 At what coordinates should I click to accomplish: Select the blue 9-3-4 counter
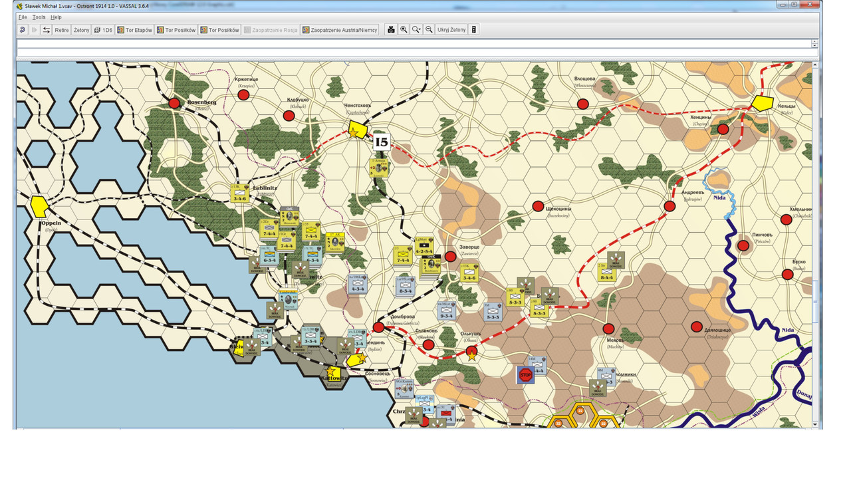[x=445, y=311]
